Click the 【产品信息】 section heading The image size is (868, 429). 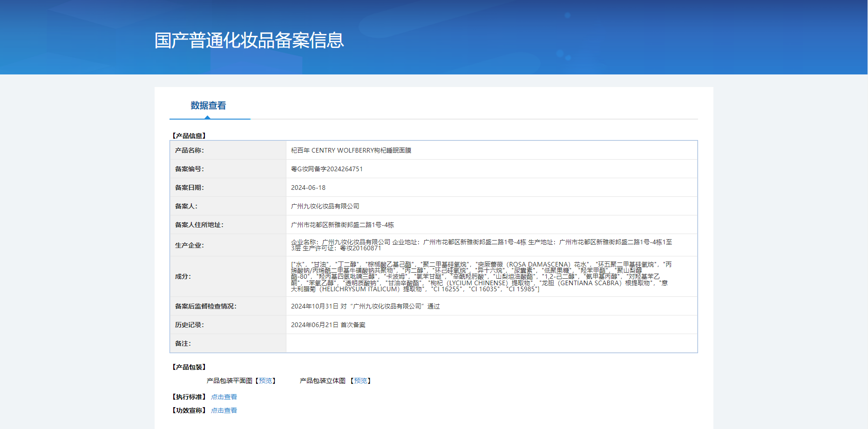click(x=189, y=136)
